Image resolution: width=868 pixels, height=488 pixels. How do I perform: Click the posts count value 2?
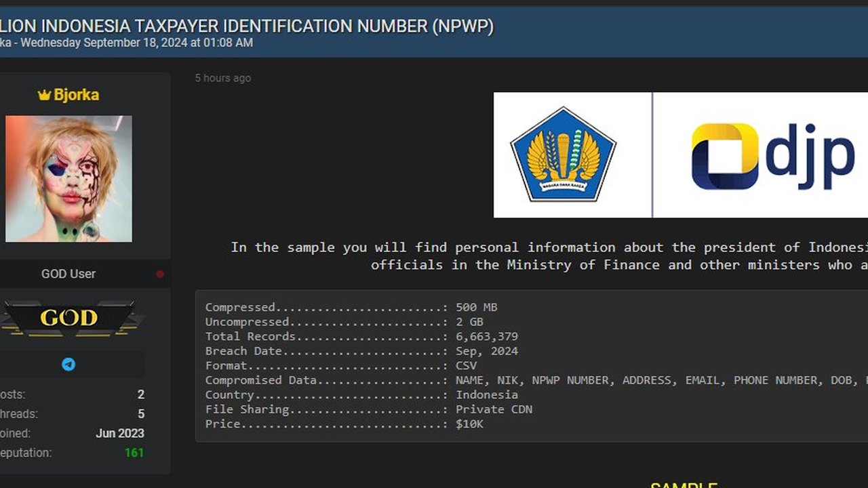(140, 394)
